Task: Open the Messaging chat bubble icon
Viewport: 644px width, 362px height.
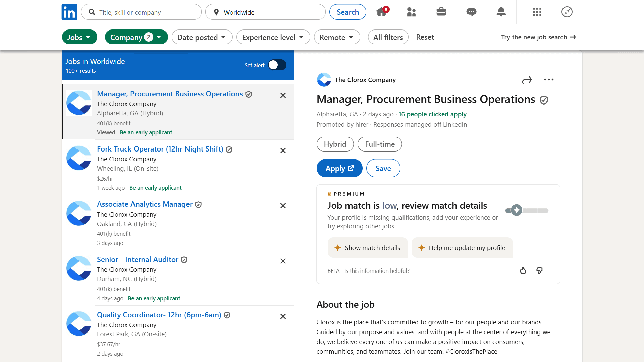Action: [471, 12]
